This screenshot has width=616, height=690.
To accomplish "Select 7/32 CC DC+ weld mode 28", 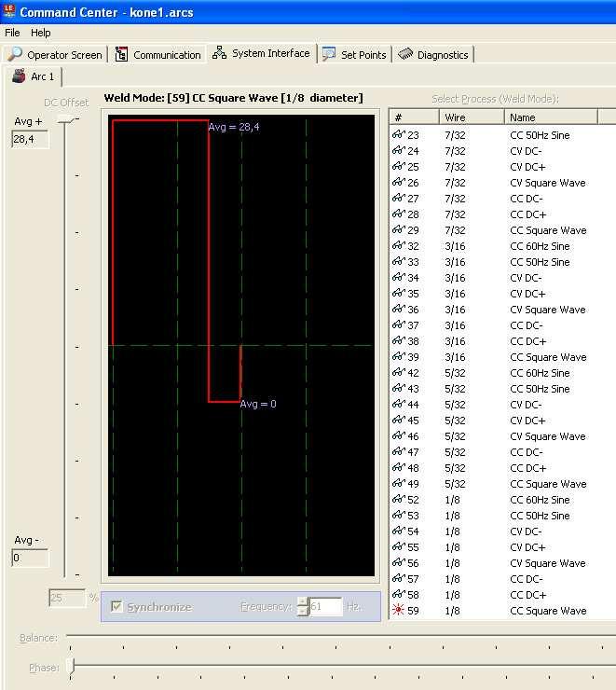I will coord(502,214).
